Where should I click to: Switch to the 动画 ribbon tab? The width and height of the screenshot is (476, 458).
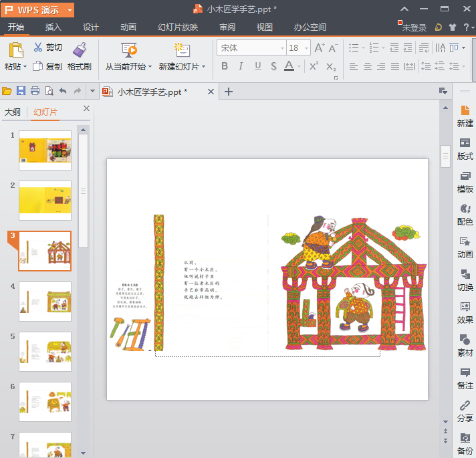[x=128, y=27]
